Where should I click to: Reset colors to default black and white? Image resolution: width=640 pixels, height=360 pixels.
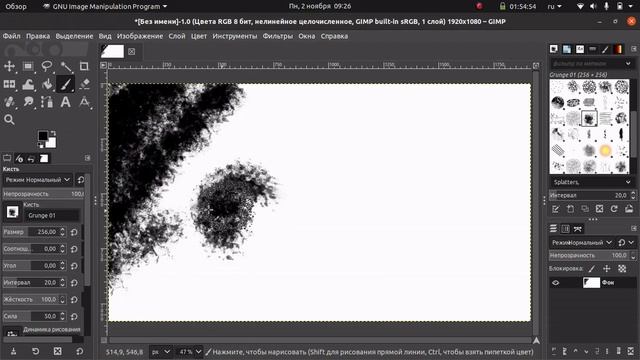coord(40,145)
